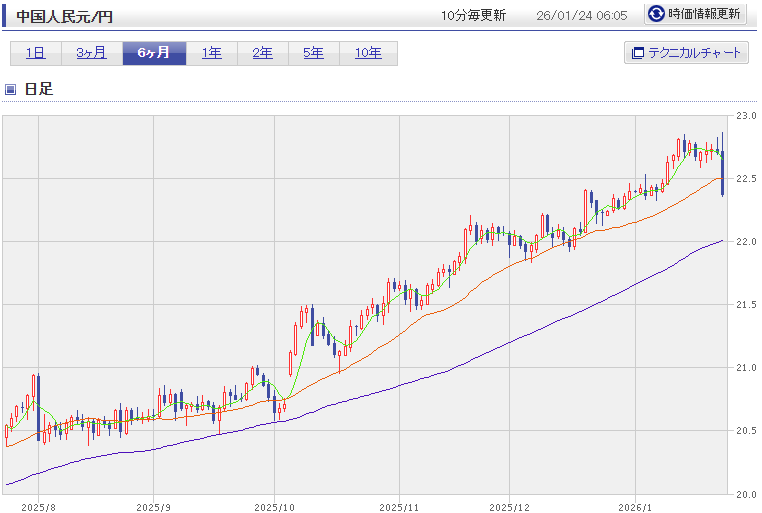Click the 日足 chart label
The height and width of the screenshot is (513, 762).
(x=39, y=89)
